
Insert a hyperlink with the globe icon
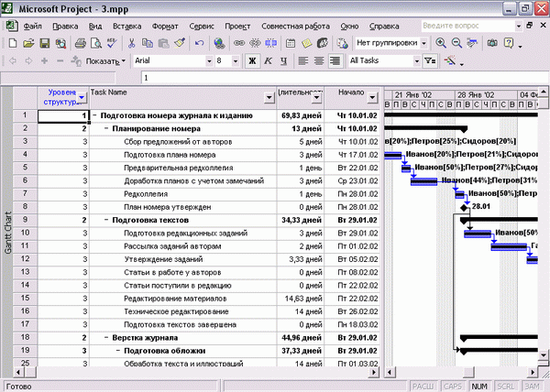point(219,43)
